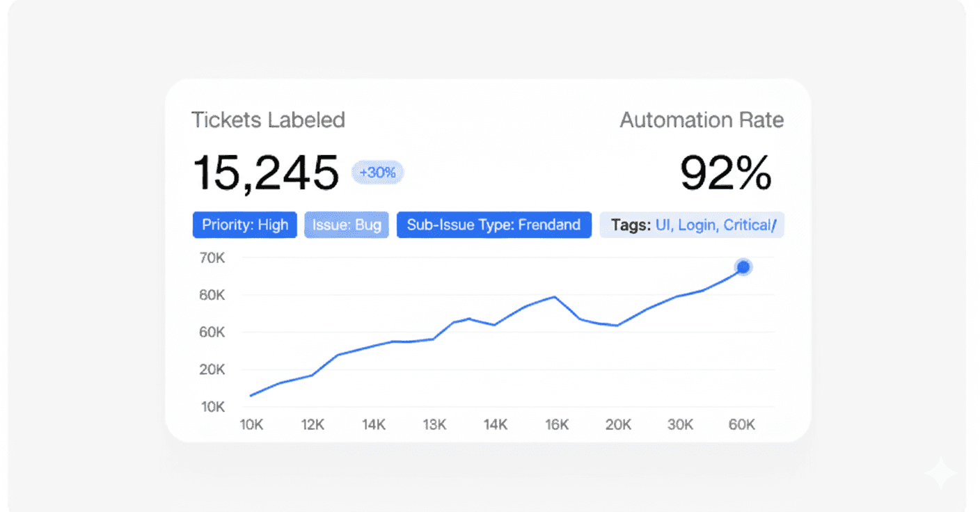Click the Tickets Labeled heading

click(269, 120)
